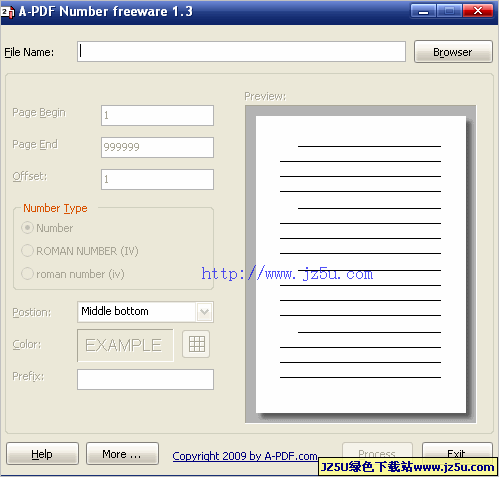Click the Preview: label
Screen dimensions: 499x477
(x=265, y=96)
